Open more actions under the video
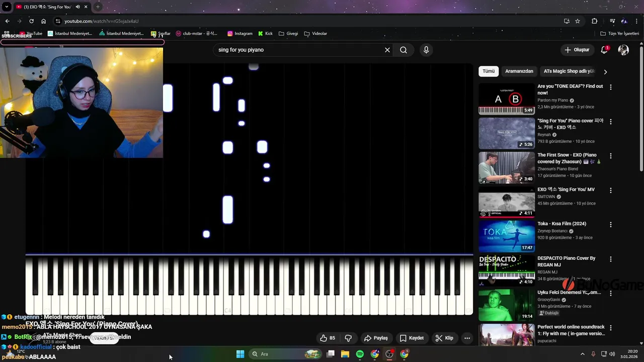The image size is (644, 362). [x=467, y=338]
